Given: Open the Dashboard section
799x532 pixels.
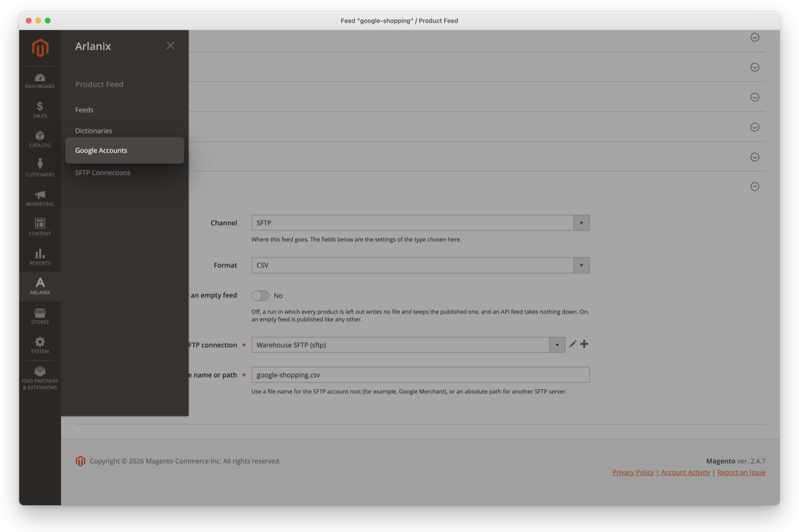Looking at the screenshot, I should click(40, 81).
